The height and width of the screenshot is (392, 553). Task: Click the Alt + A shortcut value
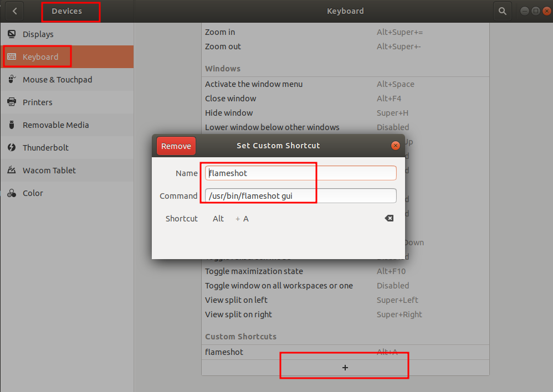(x=231, y=219)
